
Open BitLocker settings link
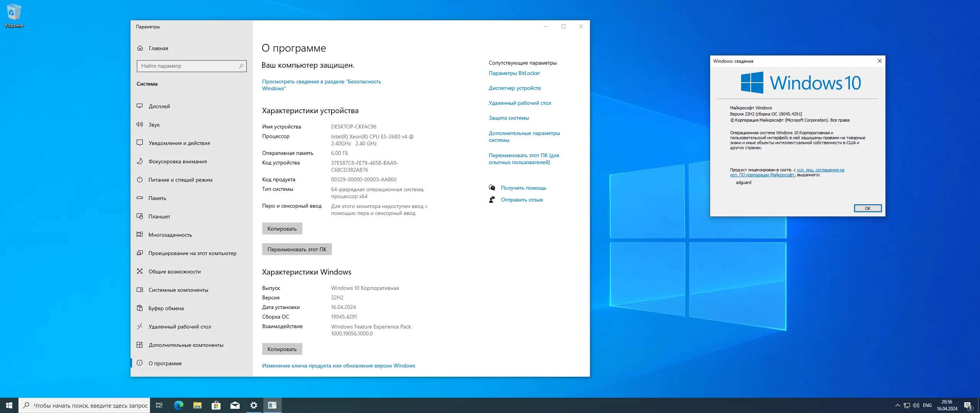click(x=514, y=73)
